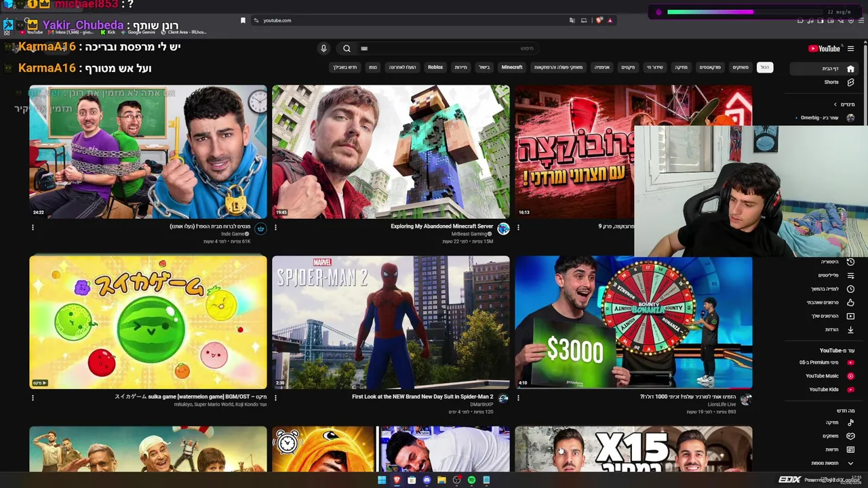
Task: Open the Spider-Man 2 Brand New Day title
Action: tap(422, 396)
